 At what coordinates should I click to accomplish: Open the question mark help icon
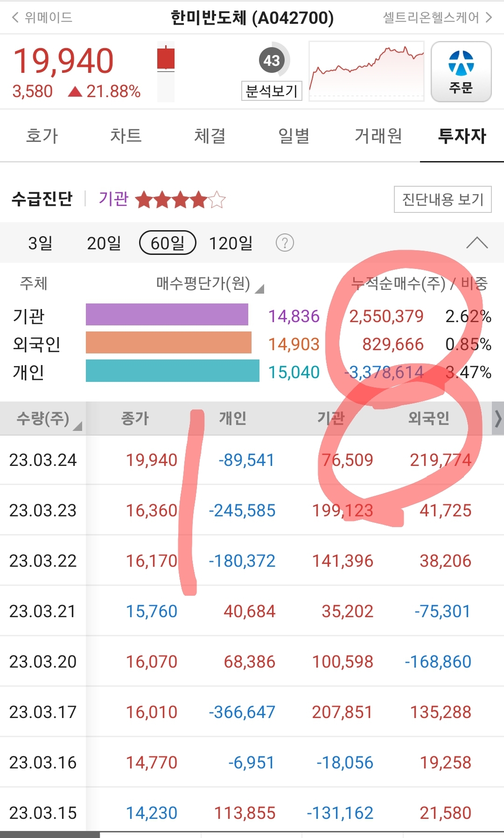(285, 243)
